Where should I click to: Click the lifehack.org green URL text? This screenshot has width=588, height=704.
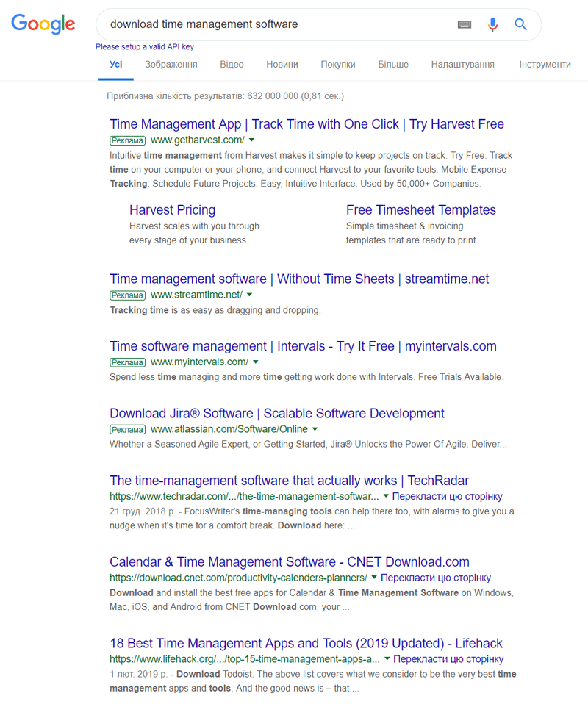click(x=245, y=658)
